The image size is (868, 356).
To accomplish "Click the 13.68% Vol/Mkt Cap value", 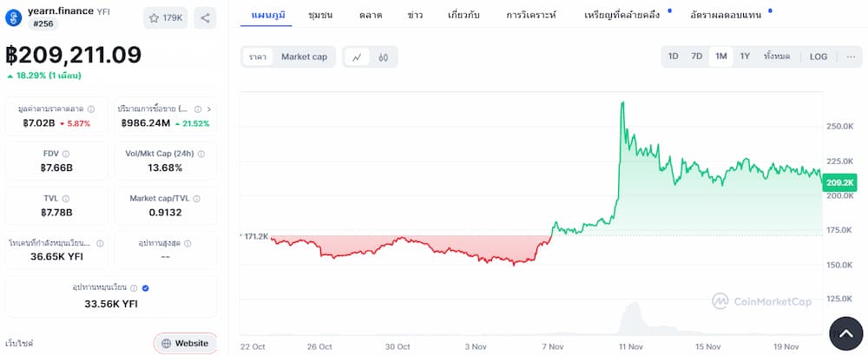I will click(x=165, y=168).
